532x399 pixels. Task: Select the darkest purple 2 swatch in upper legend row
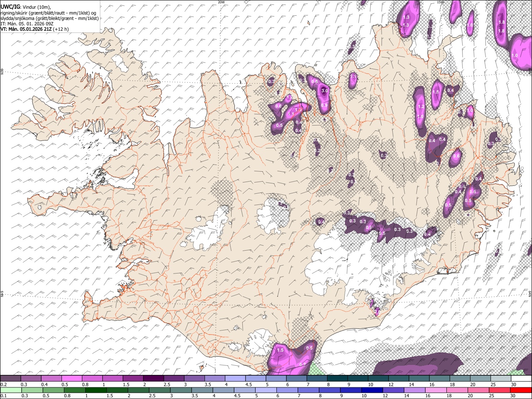pyautogui.click(x=153, y=379)
